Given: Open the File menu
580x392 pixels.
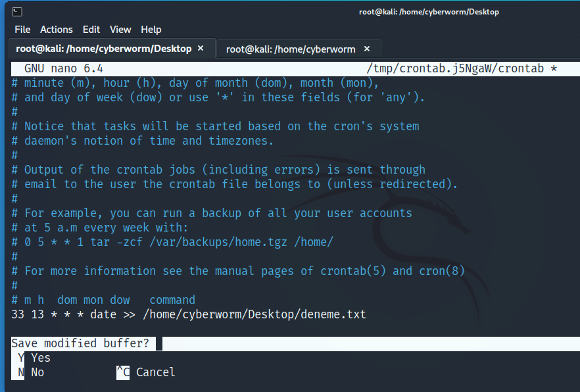Looking at the screenshot, I should [x=22, y=29].
